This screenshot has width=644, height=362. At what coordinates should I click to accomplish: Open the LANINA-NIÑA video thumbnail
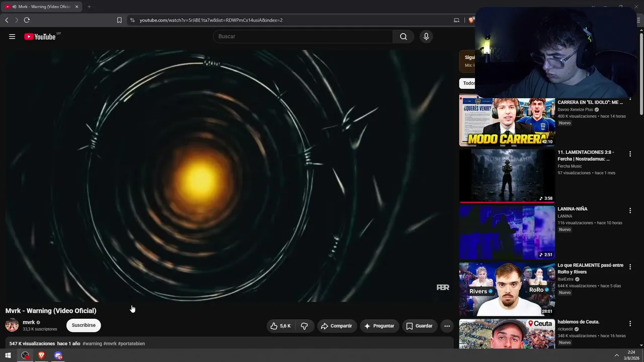pyautogui.click(x=507, y=232)
